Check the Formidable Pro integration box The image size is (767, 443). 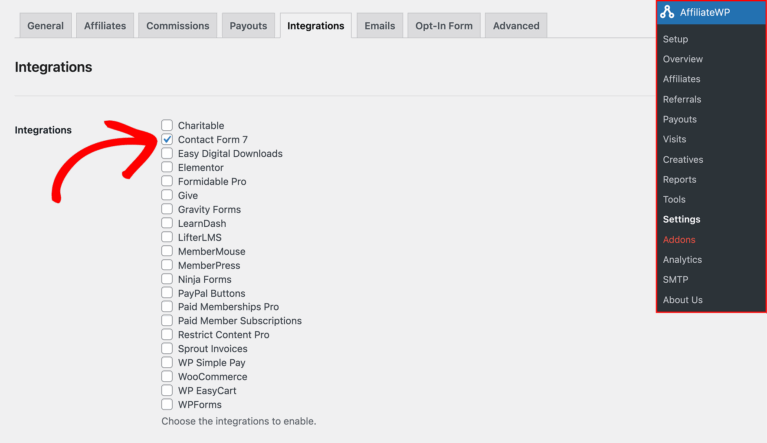167,181
